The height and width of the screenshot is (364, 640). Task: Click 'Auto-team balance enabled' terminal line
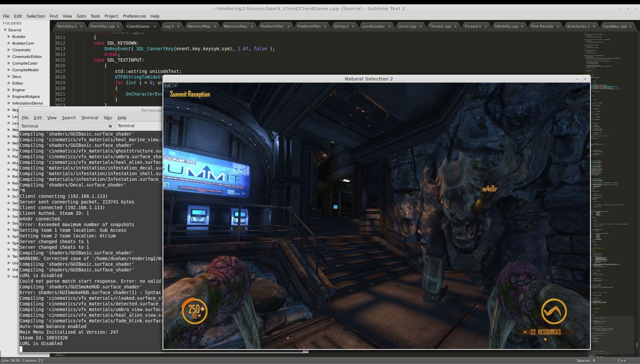[53, 326]
